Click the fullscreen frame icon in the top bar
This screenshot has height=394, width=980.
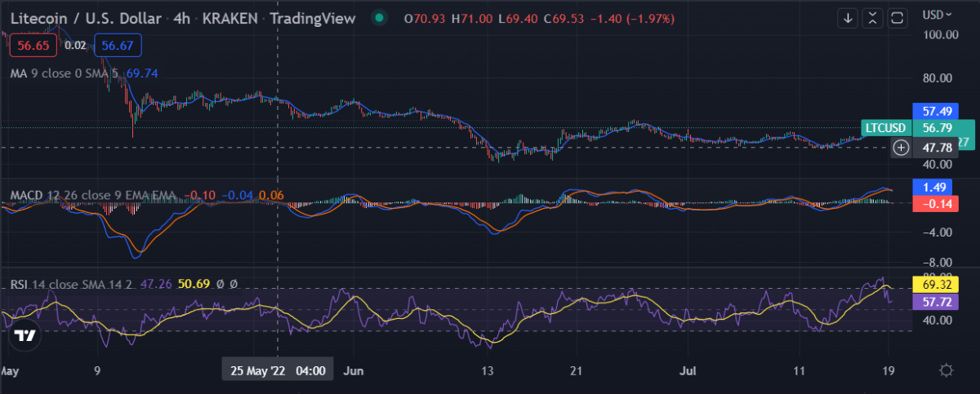898,17
